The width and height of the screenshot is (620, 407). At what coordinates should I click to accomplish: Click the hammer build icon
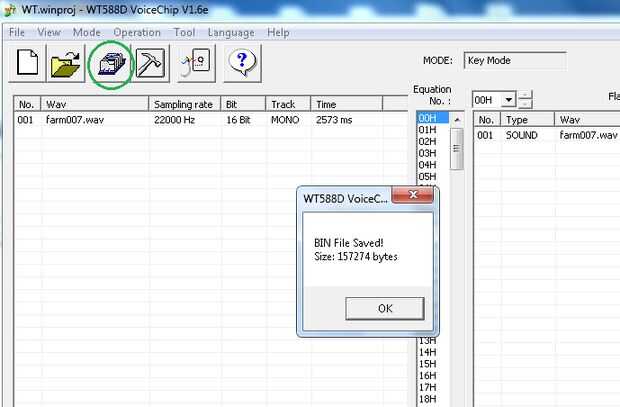pyautogui.click(x=150, y=63)
